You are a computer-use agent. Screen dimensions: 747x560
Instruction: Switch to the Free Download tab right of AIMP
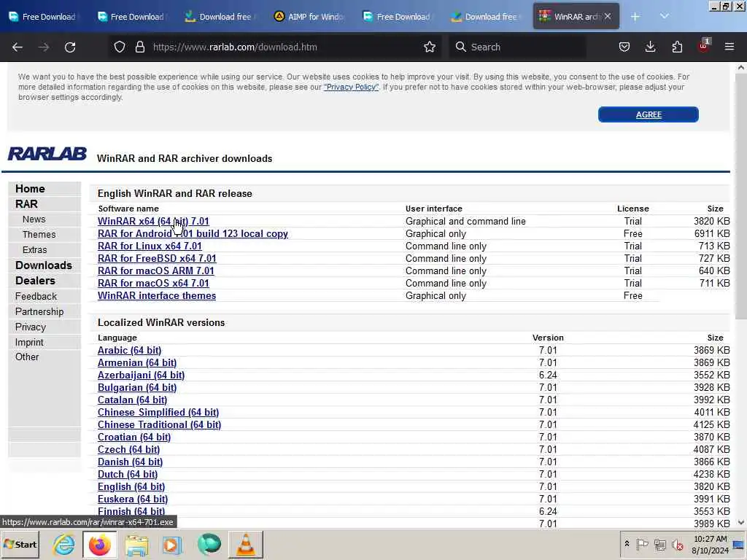click(396, 17)
